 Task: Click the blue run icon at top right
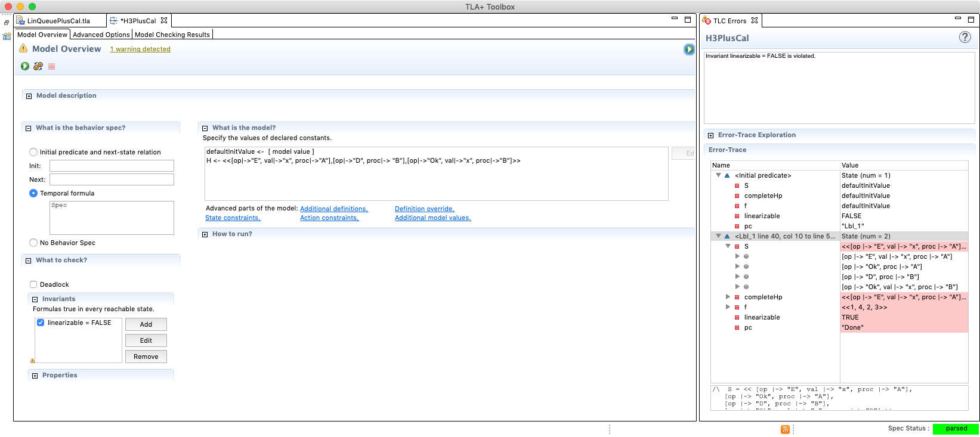pyautogui.click(x=689, y=49)
